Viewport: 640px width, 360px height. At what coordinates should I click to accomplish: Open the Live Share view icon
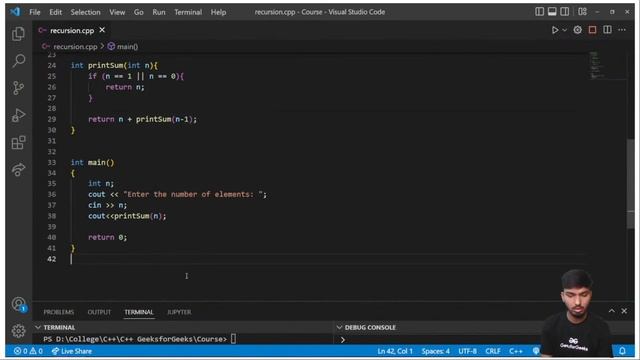(x=18, y=169)
